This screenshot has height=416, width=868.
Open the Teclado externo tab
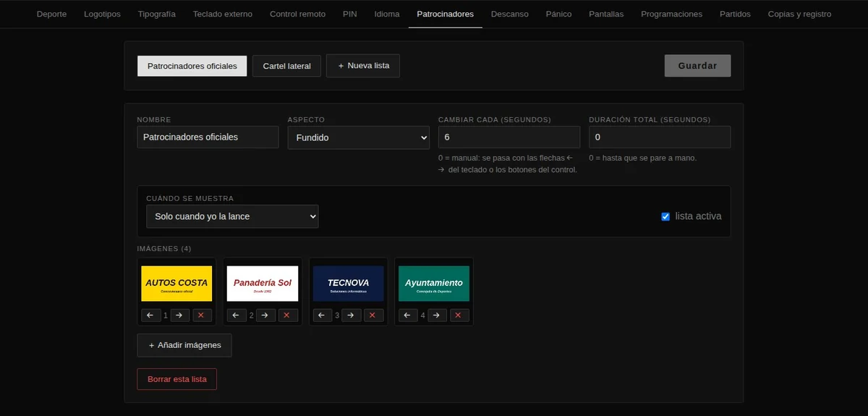[223, 14]
